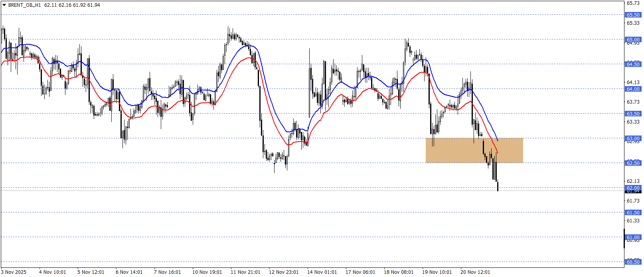
Task: Click the 4 Nov 10:01 time label
Action: click(x=52, y=272)
